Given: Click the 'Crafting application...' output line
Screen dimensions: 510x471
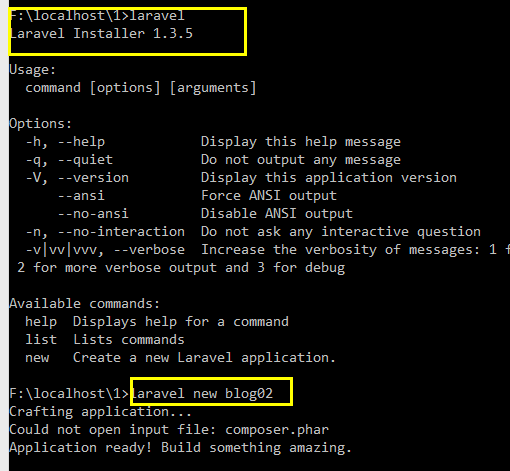Looking at the screenshot, I should click(100, 412).
